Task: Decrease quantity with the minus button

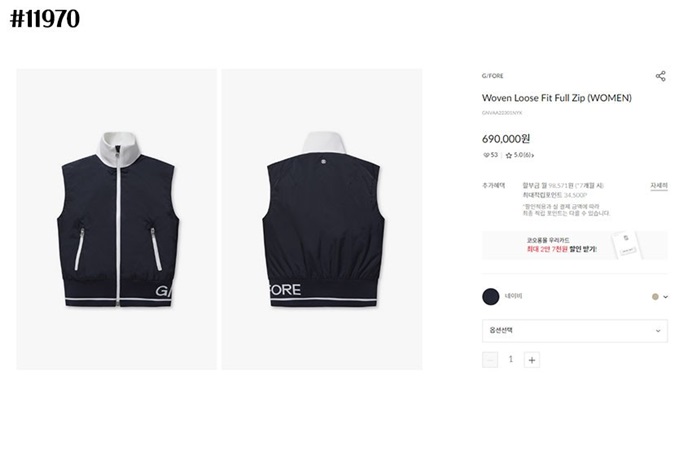Action: click(x=490, y=360)
